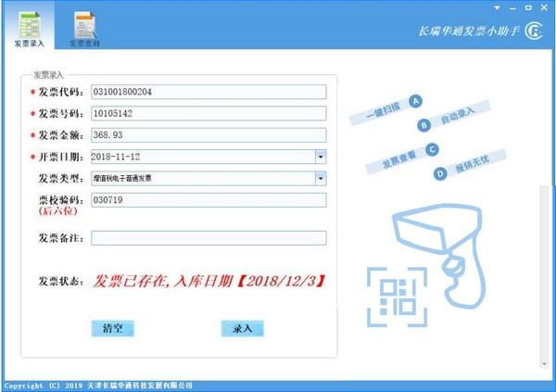Click the company logo beside 长瑞华通发票小助手
The height and width of the screenshot is (392, 556).
click(x=534, y=32)
